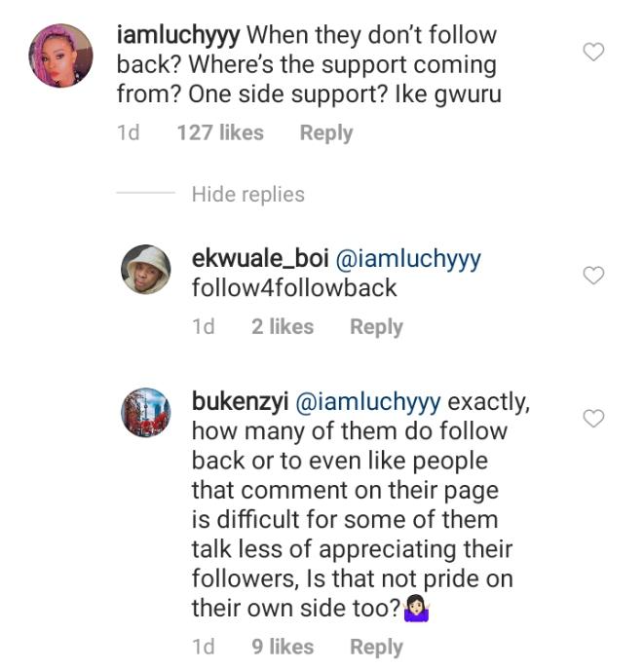View the 127 likes list
The width and height of the screenshot is (644, 669).
[x=220, y=133]
